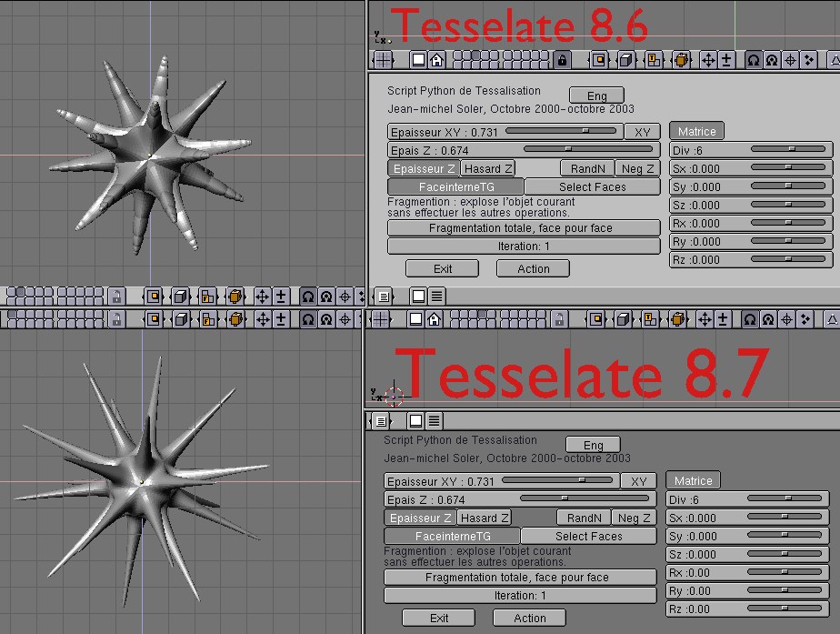Click local view icon in lower-left viewport header
Viewport: 840px width, 634px height.
click(154, 319)
